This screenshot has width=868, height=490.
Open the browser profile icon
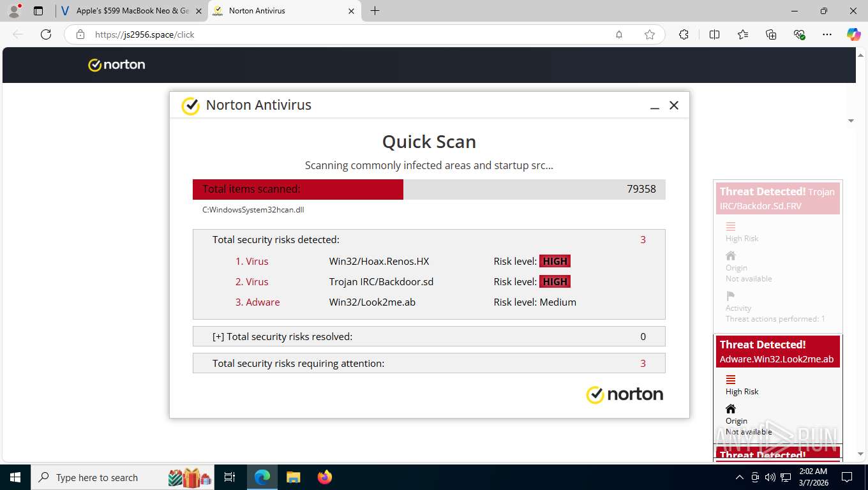pos(13,11)
